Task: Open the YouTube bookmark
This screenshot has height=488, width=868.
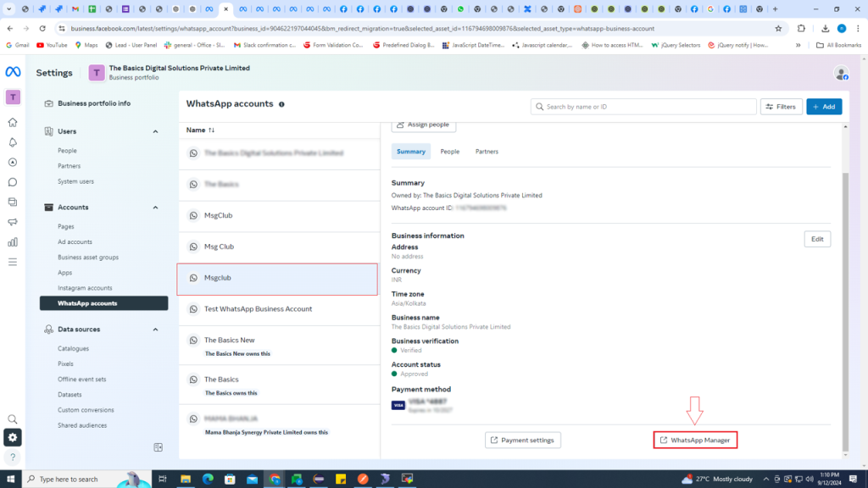Action: (x=52, y=46)
